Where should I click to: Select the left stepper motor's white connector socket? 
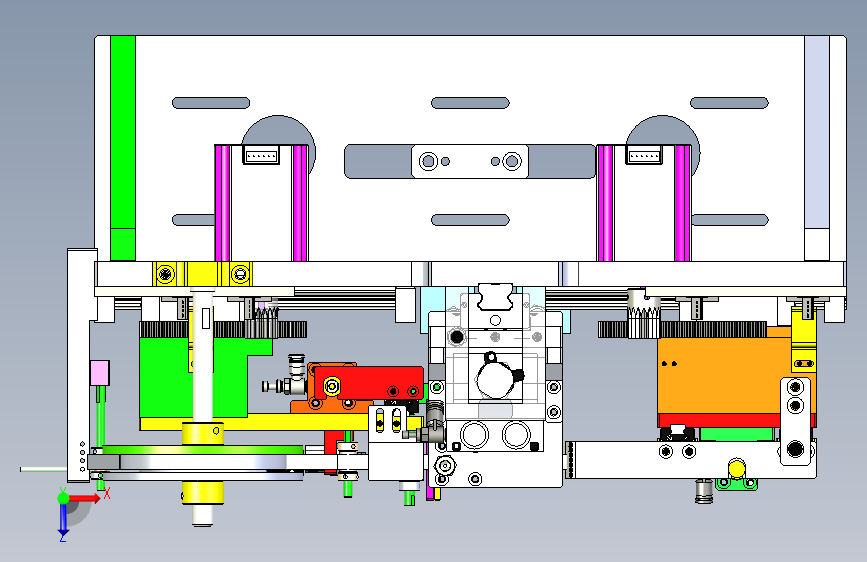click(x=261, y=155)
